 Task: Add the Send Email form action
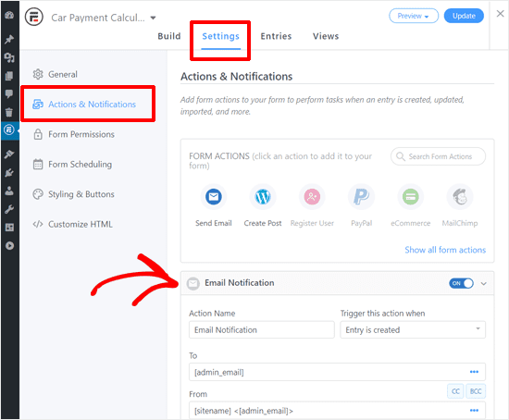[x=213, y=197]
